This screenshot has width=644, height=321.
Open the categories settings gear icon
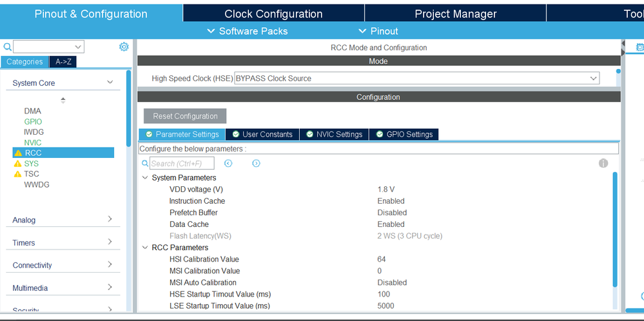(x=124, y=47)
